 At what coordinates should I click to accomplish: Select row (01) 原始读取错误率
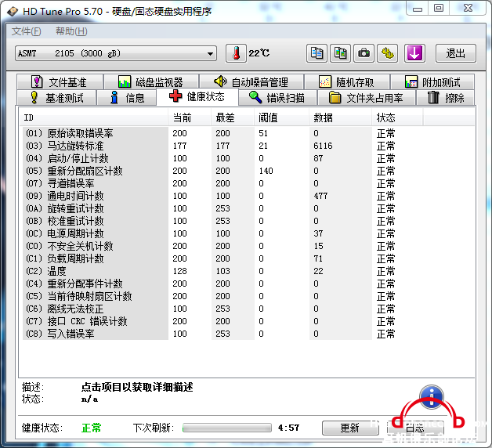pos(222,133)
